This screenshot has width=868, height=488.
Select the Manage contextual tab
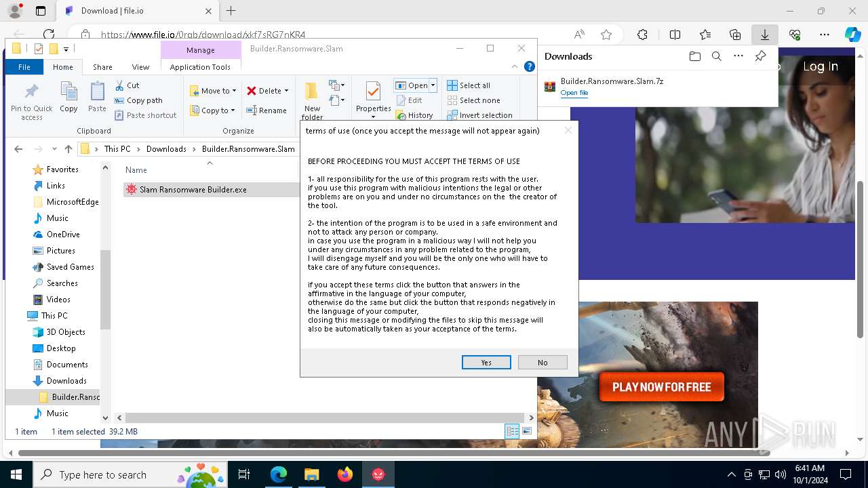(x=201, y=50)
